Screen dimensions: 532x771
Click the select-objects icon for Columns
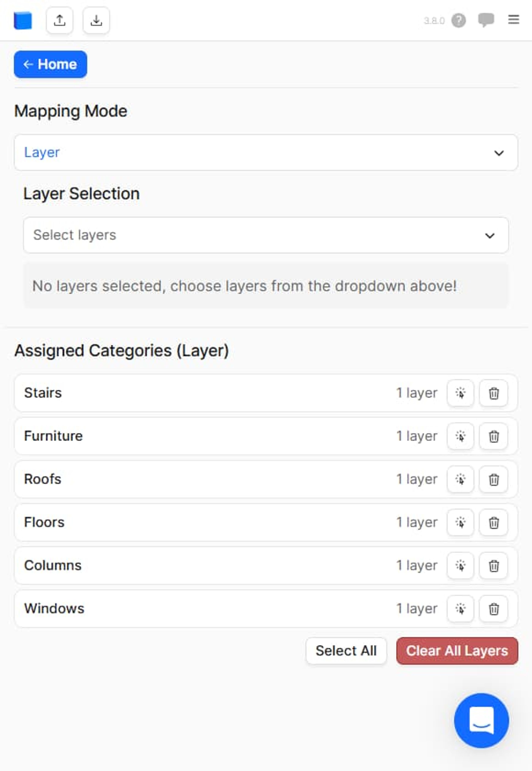[460, 566]
